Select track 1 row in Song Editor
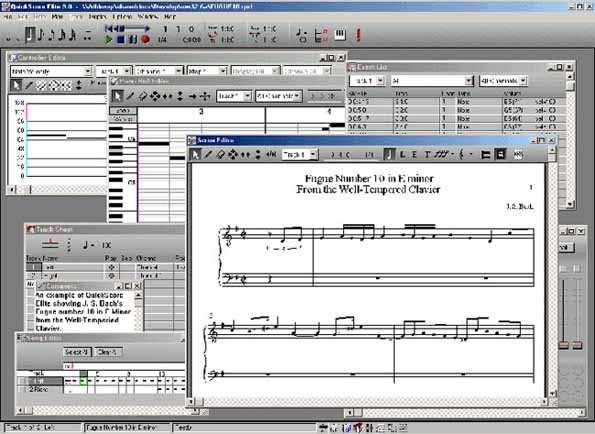Screen dimensions: 595x434 click(40, 381)
